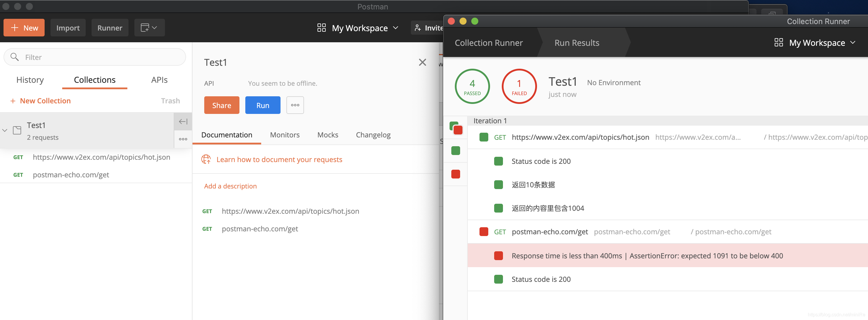Image resolution: width=868 pixels, height=320 pixels.
Task: Click red square beside Response time failure
Action: (x=498, y=256)
